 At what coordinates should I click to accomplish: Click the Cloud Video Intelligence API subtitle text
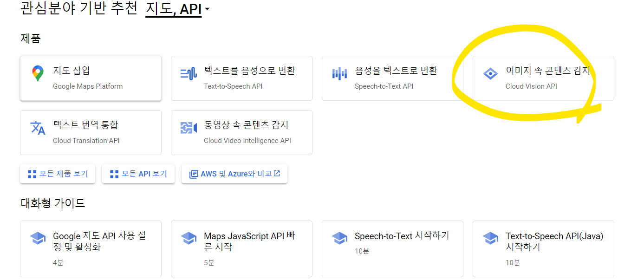(247, 141)
